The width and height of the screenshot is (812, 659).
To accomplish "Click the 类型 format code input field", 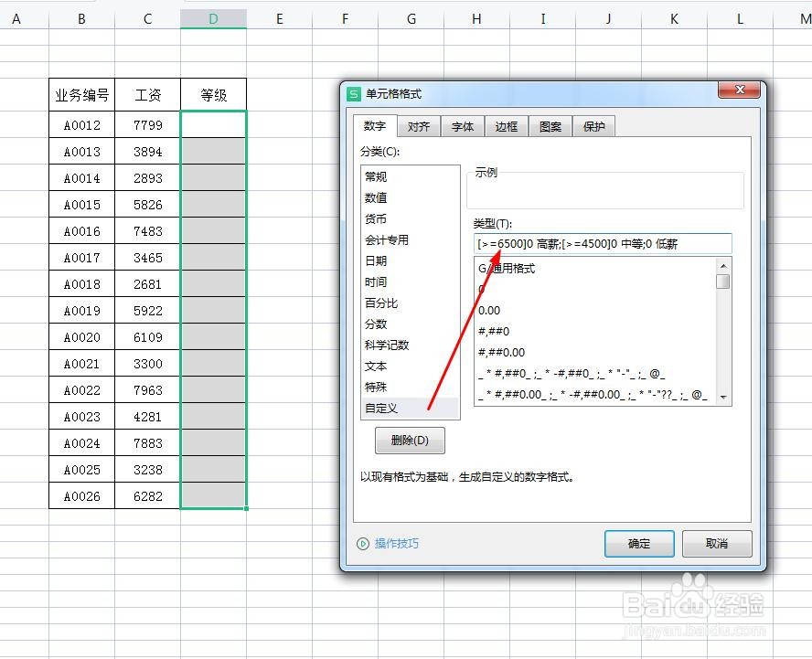I will [x=603, y=244].
